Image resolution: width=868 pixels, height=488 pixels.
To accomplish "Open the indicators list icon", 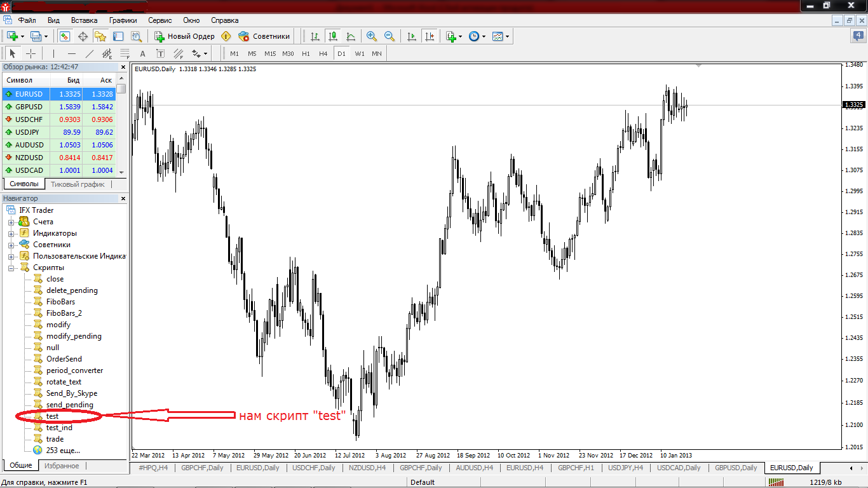I will [451, 36].
